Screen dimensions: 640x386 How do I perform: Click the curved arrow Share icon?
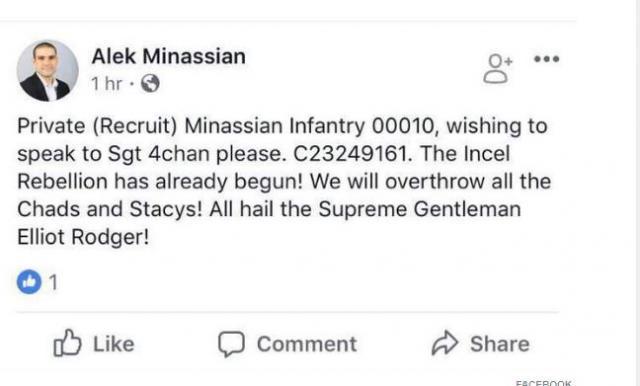tap(445, 343)
